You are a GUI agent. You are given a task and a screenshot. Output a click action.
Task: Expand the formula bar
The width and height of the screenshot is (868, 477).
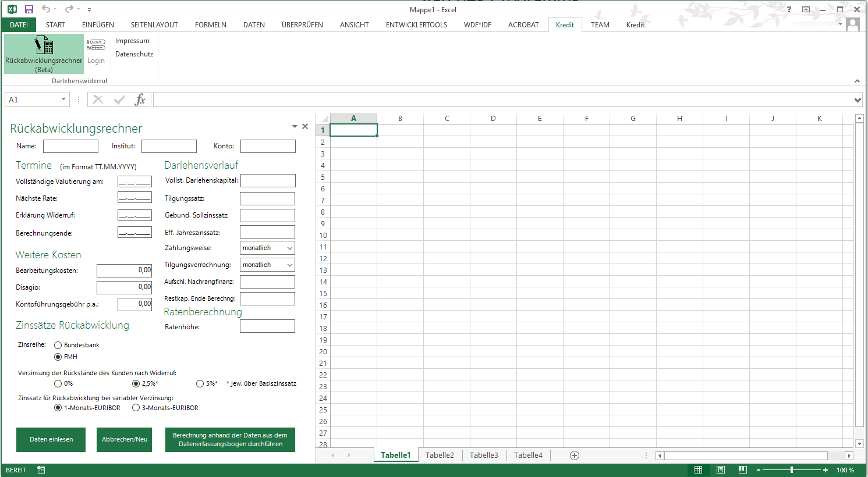coord(857,100)
